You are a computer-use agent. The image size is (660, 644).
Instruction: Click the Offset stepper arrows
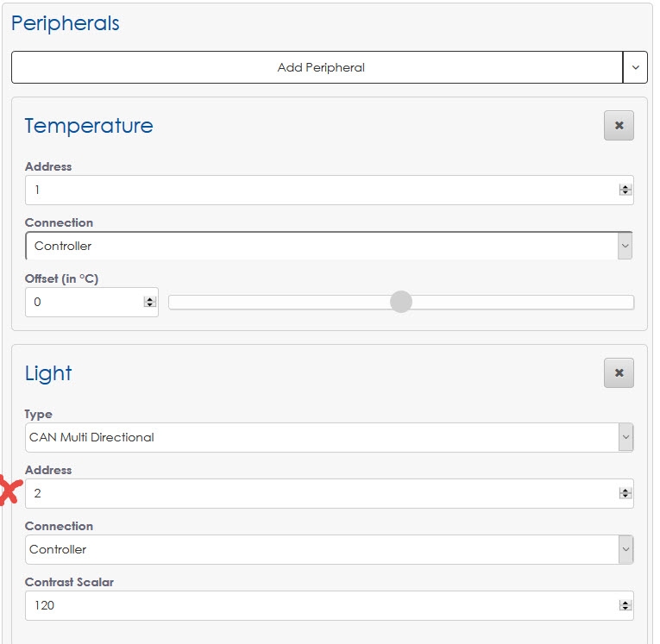click(150, 302)
